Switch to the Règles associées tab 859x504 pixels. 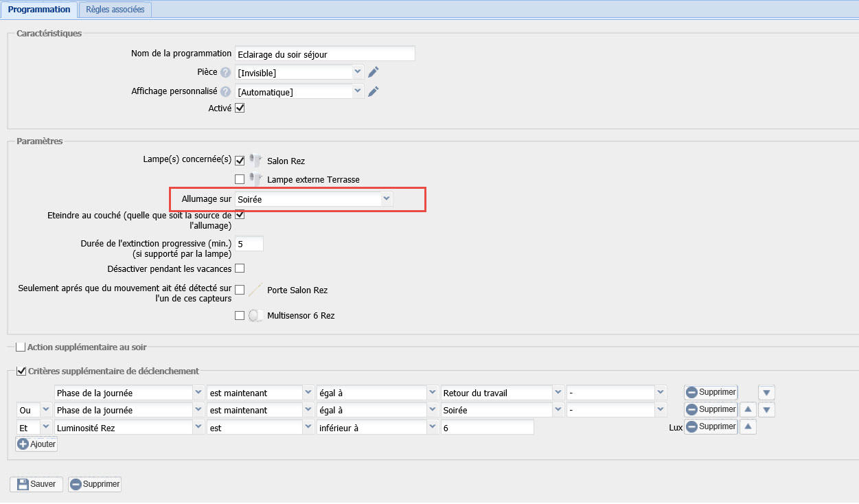point(115,10)
